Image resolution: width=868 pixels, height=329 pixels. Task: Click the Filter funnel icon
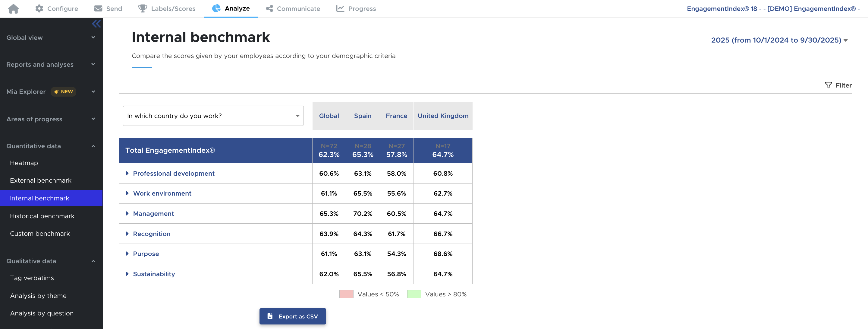pyautogui.click(x=828, y=85)
